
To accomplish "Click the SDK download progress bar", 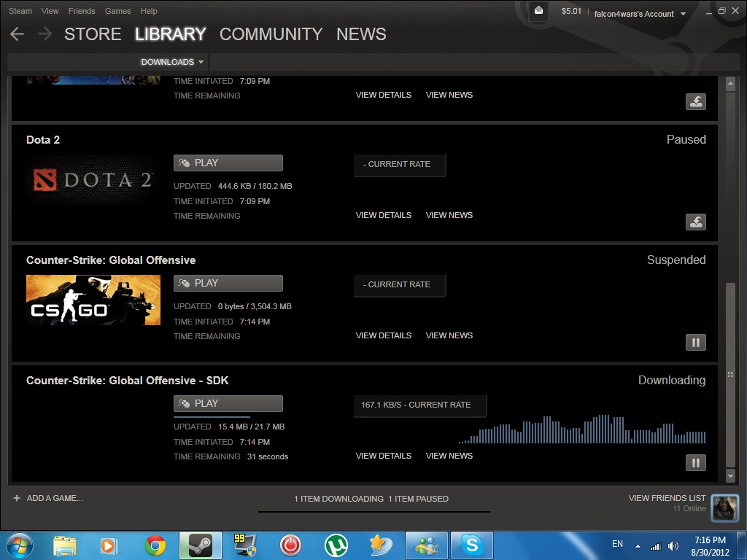I will click(x=228, y=416).
